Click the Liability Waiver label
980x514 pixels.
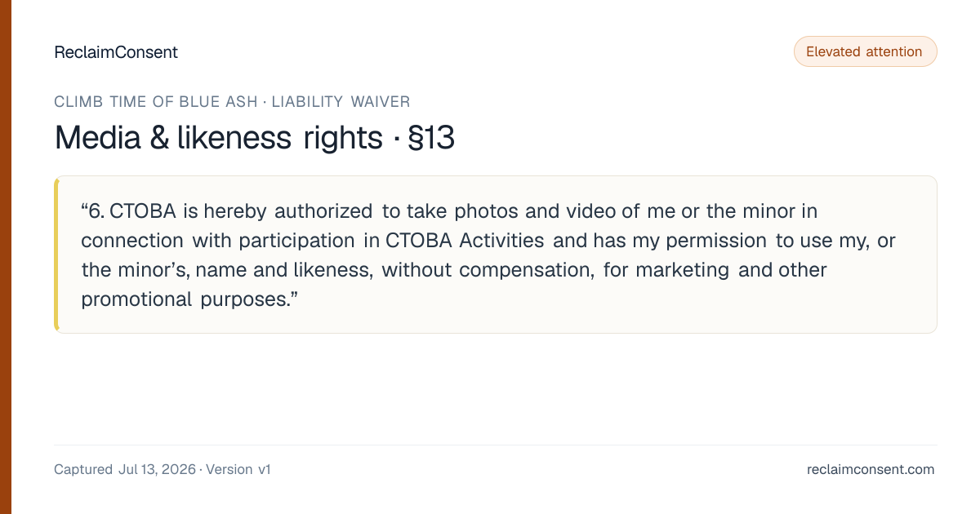(x=341, y=102)
